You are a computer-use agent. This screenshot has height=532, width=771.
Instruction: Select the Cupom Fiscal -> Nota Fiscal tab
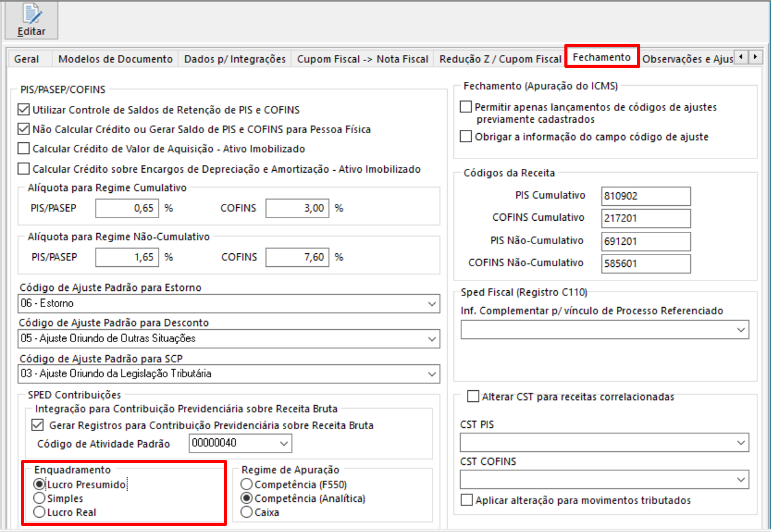click(x=363, y=59)
